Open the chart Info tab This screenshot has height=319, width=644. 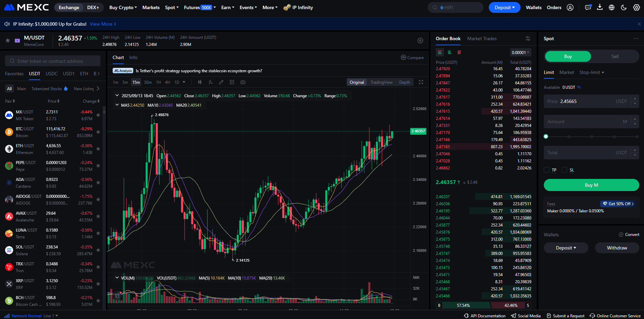tap(133, 57)
